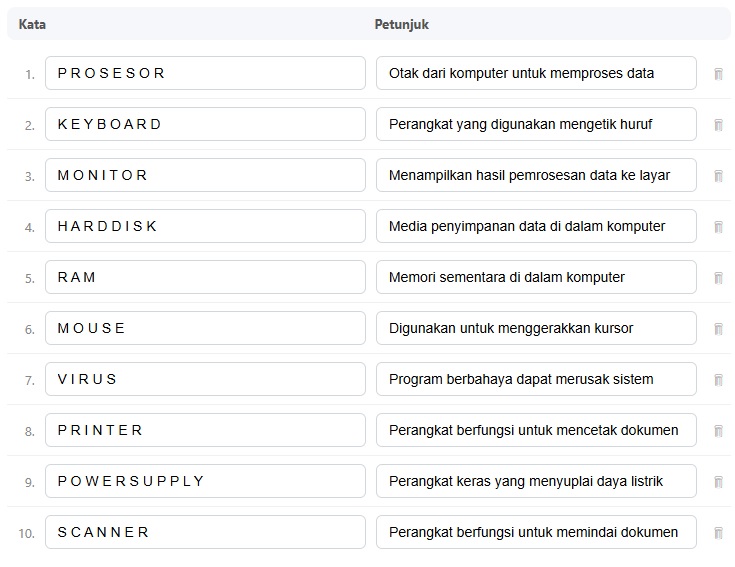Click trash icon next to MOUSE row
Image resolution: width=735 pixels, height=567 pixels.
[x=718, y=328]
